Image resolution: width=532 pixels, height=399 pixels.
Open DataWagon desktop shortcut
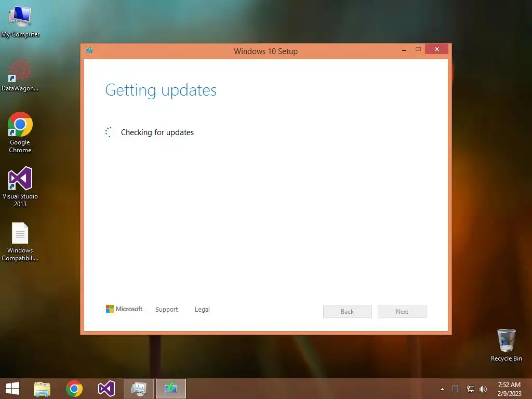pyautogui.click(x=20, y=75)
